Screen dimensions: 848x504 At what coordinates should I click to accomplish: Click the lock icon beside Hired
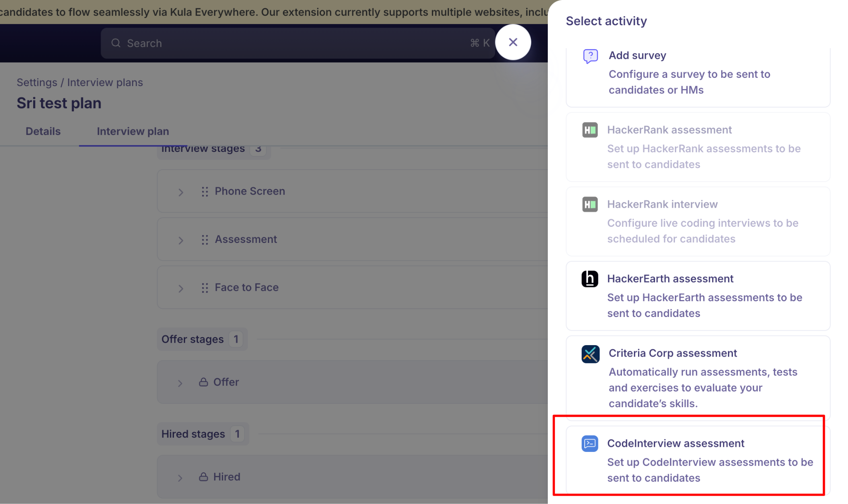pyautogui.click(x=203, y=477)
